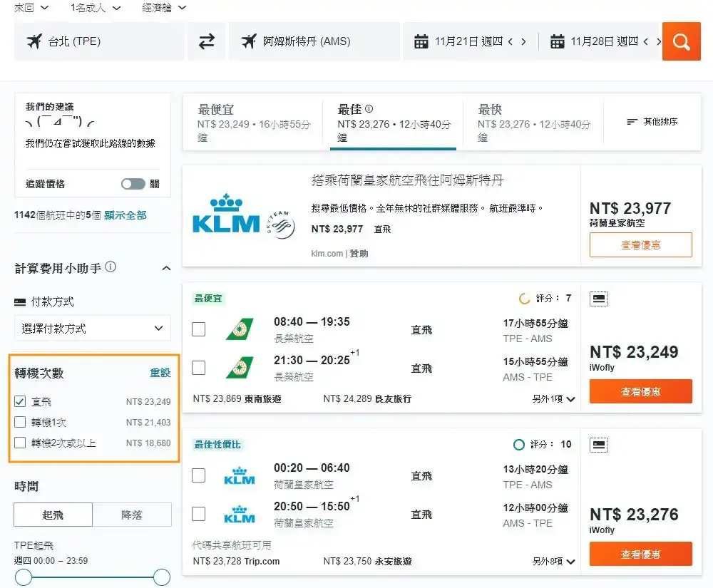Image resolution: width=713 pixels, height=588 pixels.
Task: Click the 11月28日 週四 return date
Action: (605, 41)
